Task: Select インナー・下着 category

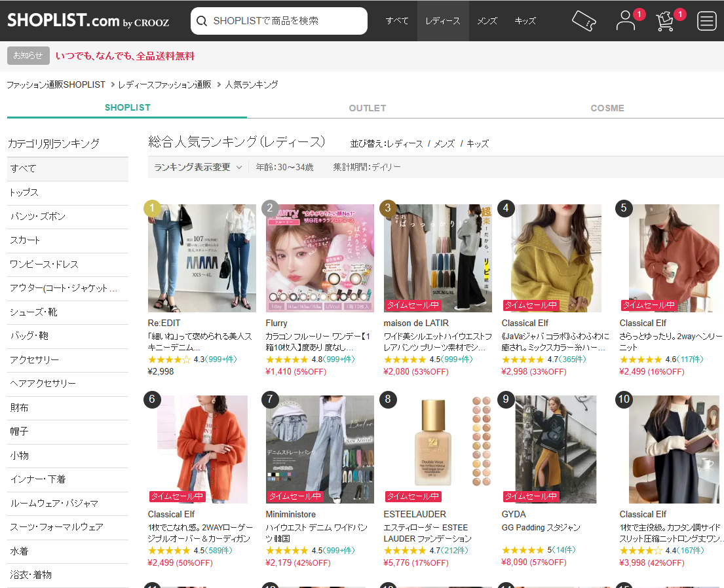Action: [68, 479]
